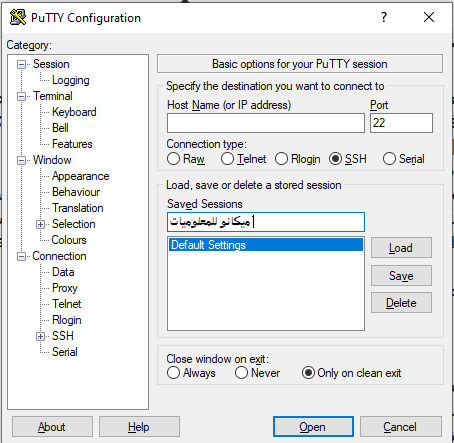The width and height of the screenshot is (454, 443).
Task: Select Serial connection type
Action: pyautogui.click(x=389, y=159)
